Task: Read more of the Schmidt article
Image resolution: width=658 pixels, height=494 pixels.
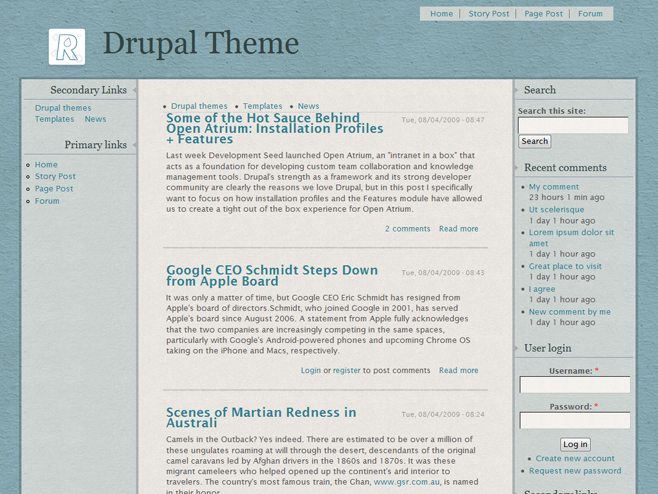Action: coord(459,371)
